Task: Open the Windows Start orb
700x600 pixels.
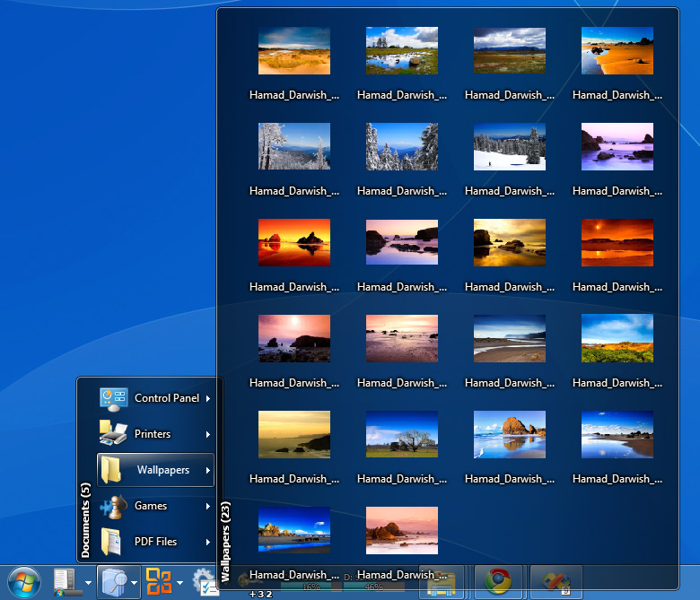Action: [24, 582]
